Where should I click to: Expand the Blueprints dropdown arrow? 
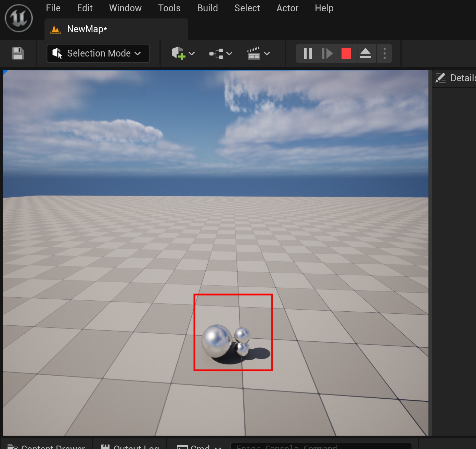230,53
